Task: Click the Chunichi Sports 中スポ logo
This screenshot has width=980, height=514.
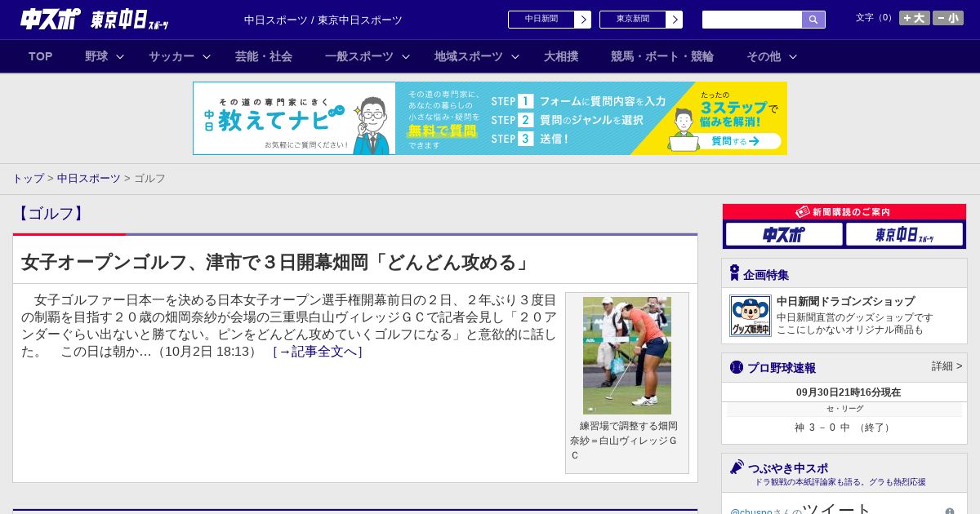Action: pyautogui.click(x=51, y=19)
